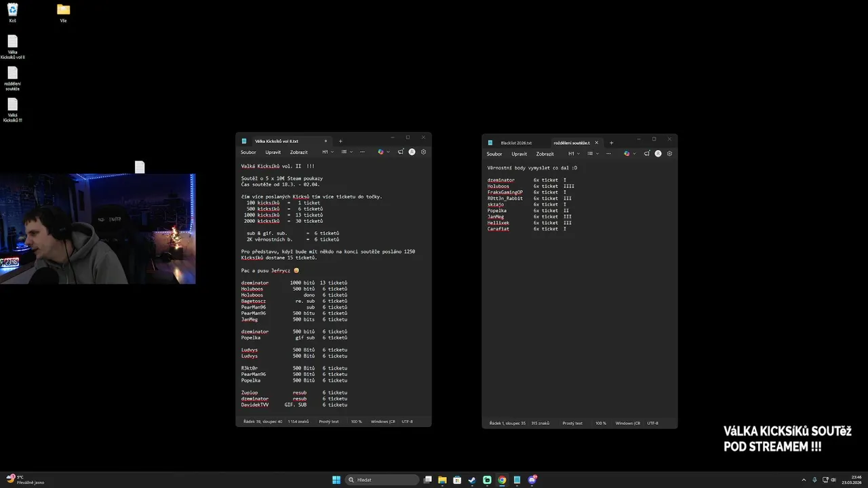Open account avatar in rozdělení soutěže Notepad window
The height and width of the screenshot is (488, 868).
pos(658,153)
